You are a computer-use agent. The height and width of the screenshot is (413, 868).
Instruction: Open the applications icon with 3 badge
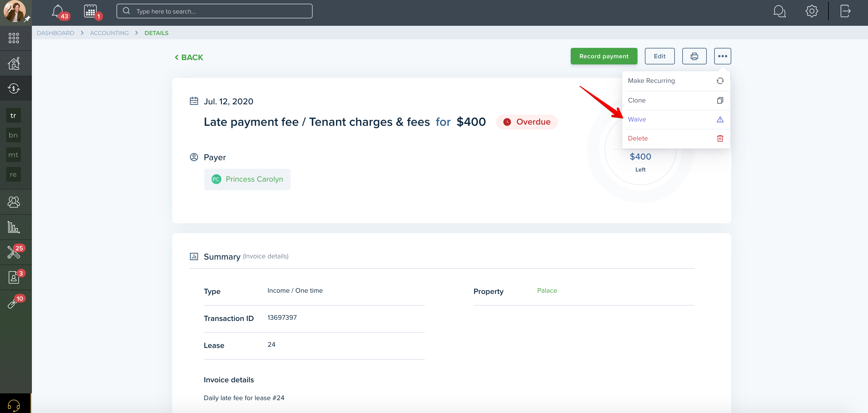click(14, 277)
